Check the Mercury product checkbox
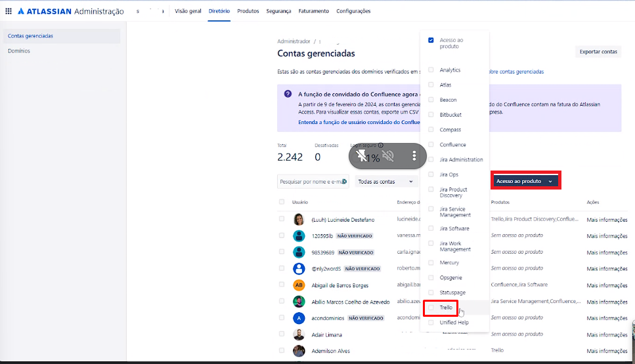 (x=431, y=262)
